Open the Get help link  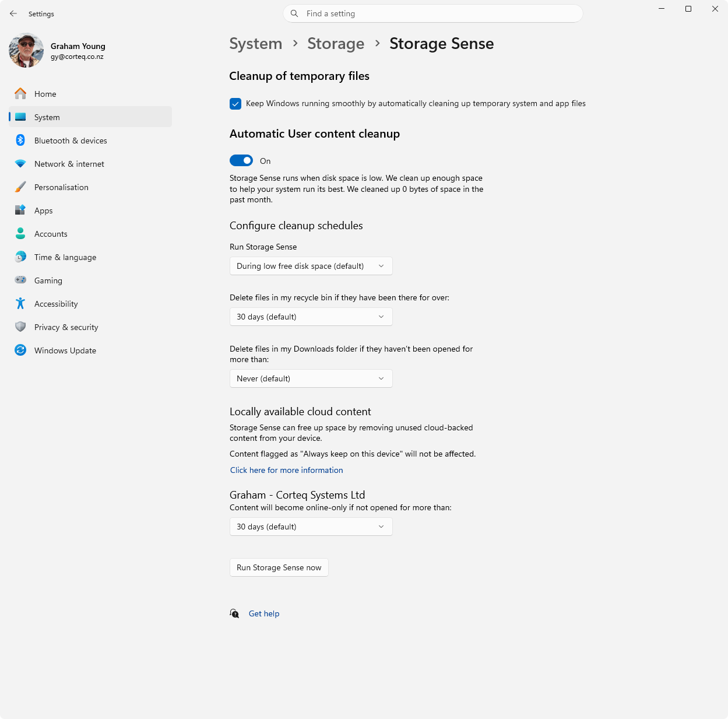tap(264, 613)
